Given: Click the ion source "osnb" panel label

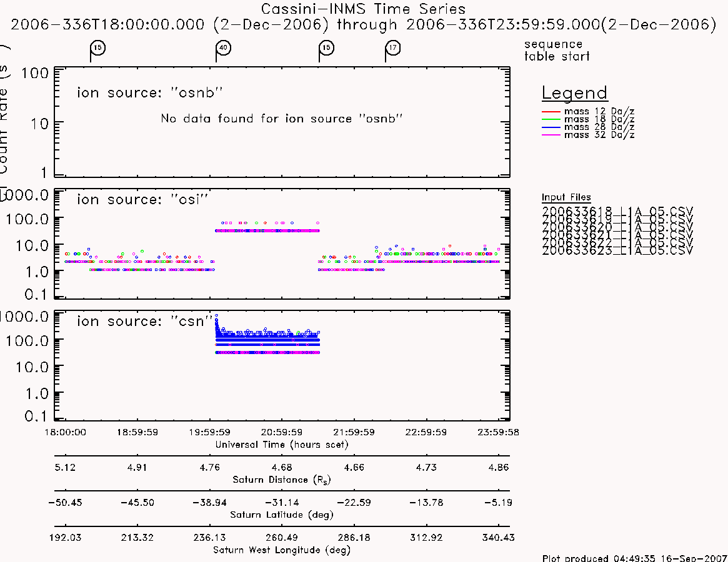Looking at the screenshot, I should point(150,93).
